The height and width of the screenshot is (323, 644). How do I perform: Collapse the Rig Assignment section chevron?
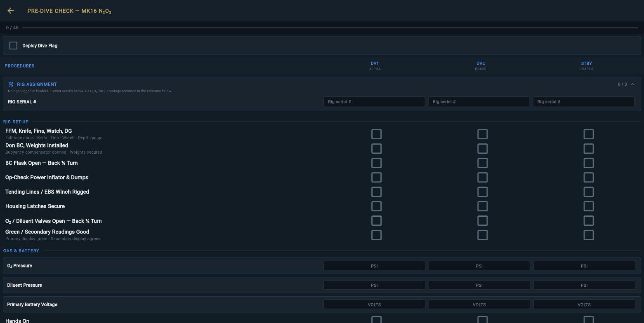point(632,84)
